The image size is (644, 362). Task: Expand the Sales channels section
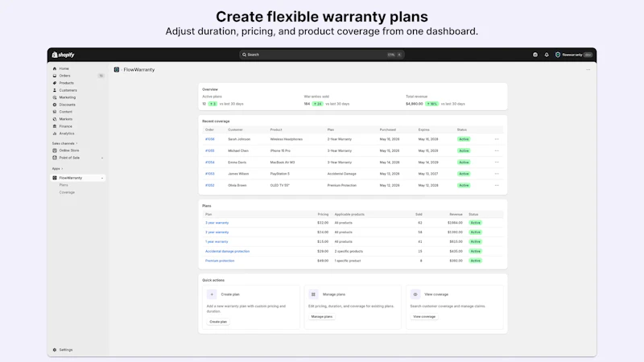[64, 143]
